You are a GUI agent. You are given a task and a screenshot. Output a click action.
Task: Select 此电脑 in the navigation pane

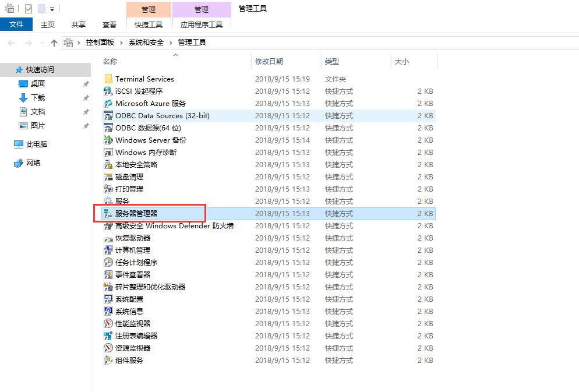click(37, 144)
